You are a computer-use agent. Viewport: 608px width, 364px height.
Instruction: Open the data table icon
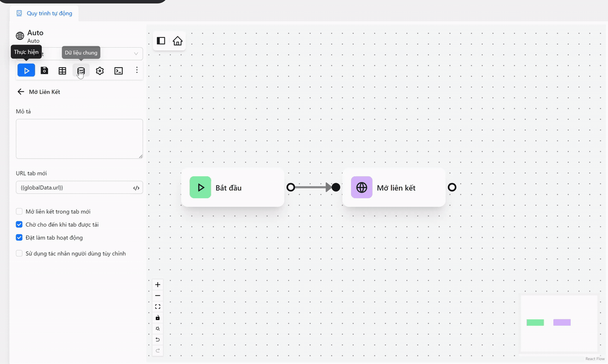point(62,71)
